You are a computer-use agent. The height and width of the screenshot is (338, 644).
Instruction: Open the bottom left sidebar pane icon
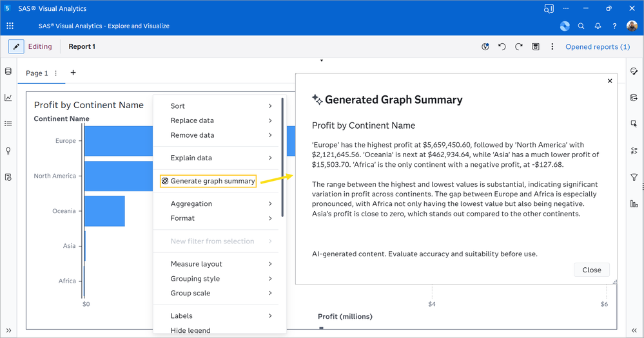point(8,177)
